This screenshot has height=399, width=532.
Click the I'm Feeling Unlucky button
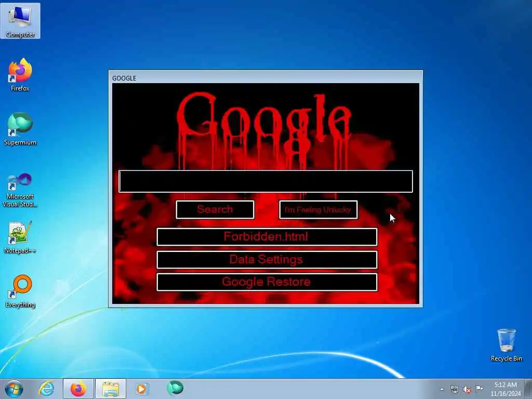(318, 210)
